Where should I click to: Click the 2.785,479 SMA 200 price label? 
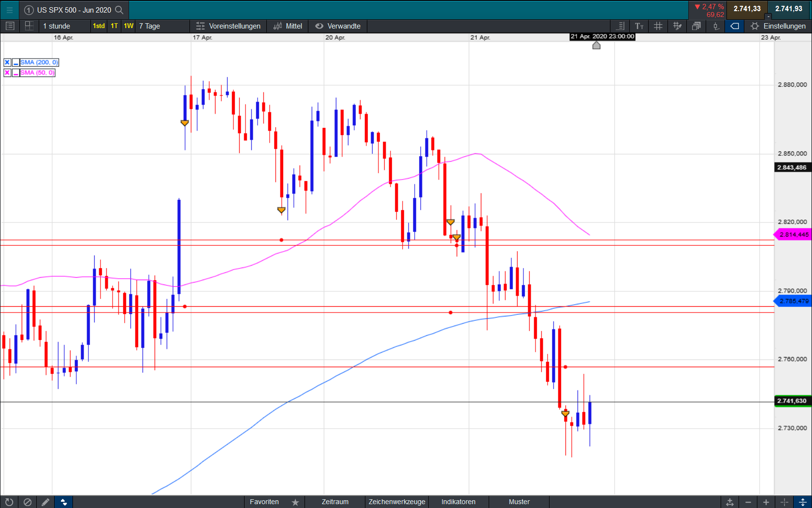tap(793, 301)
